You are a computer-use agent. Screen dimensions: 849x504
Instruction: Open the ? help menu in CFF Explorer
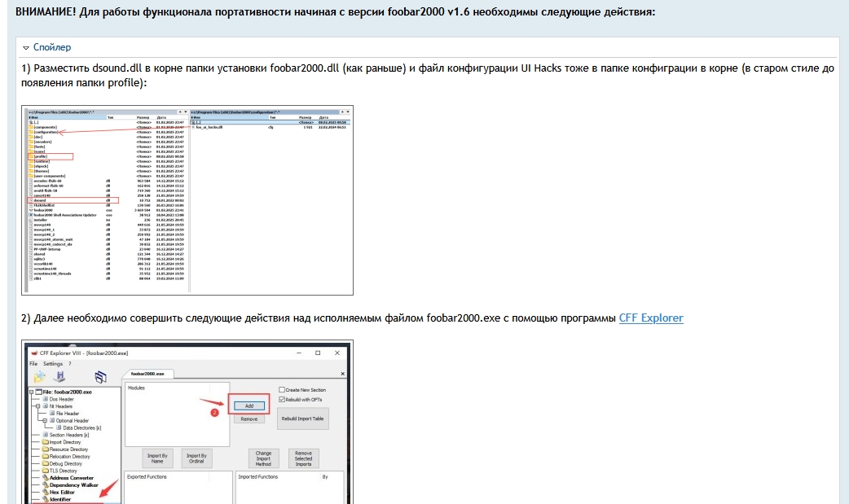click(x=70, y=364)
